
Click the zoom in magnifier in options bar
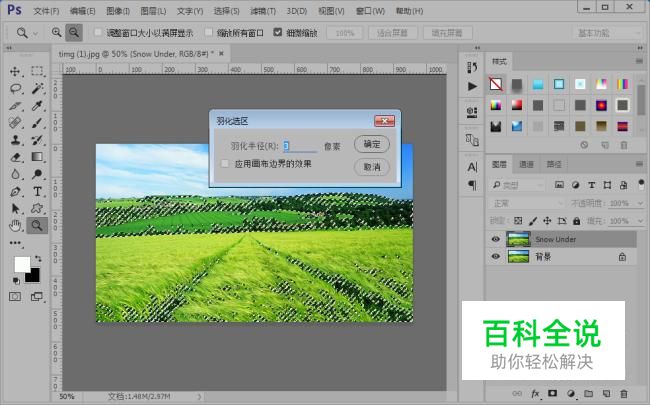pos(56,32)
